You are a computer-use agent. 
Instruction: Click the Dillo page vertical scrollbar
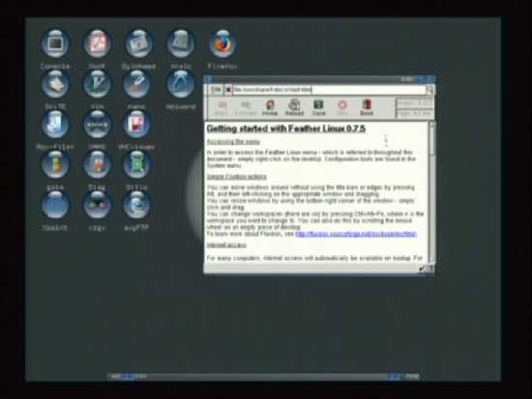[431, 192]
